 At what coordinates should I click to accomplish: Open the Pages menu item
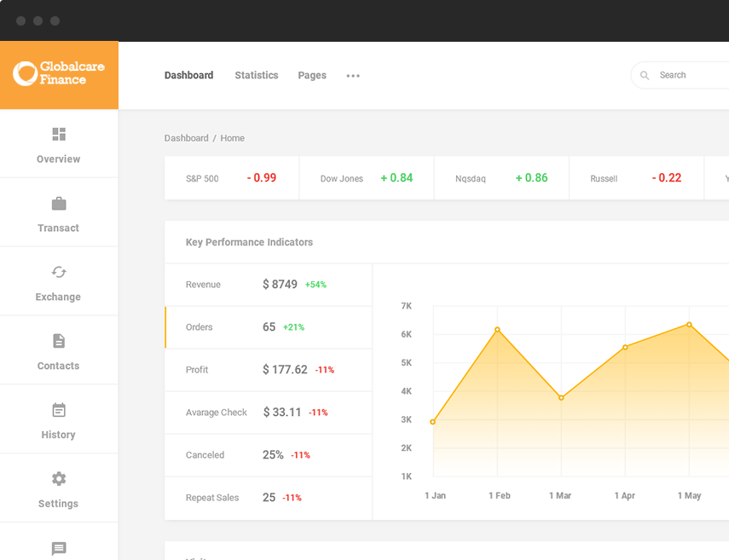tap(312, 75)
